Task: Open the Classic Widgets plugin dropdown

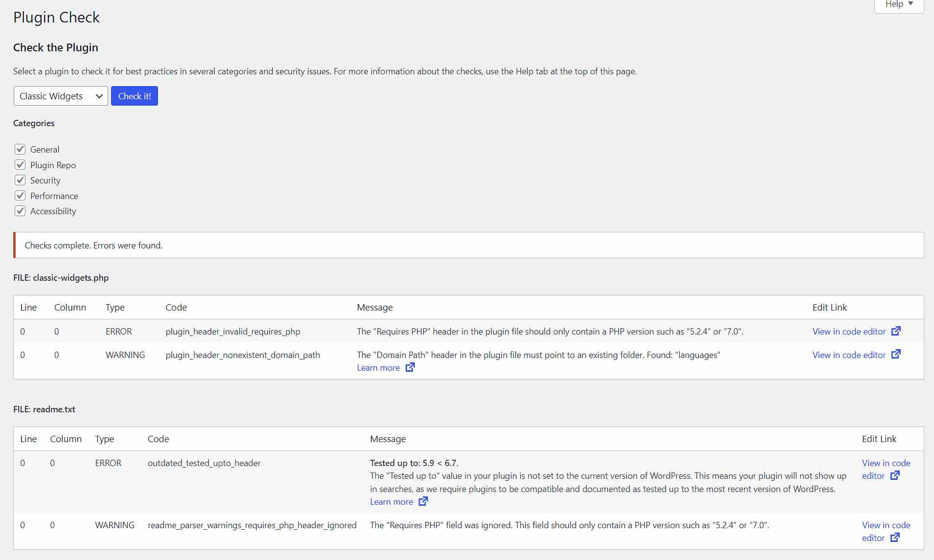Action: (x=61, y=96)
